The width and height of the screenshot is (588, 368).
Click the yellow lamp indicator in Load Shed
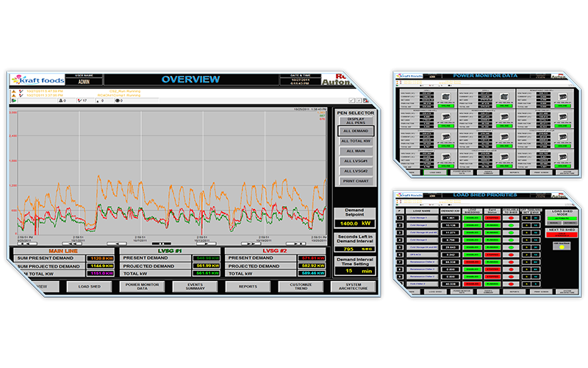tap(562, 247)
